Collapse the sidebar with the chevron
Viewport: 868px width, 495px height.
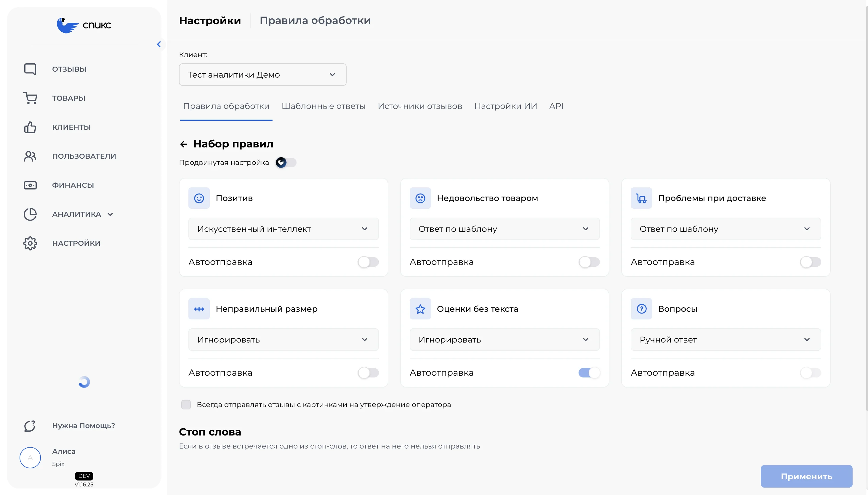coord(159,44)
